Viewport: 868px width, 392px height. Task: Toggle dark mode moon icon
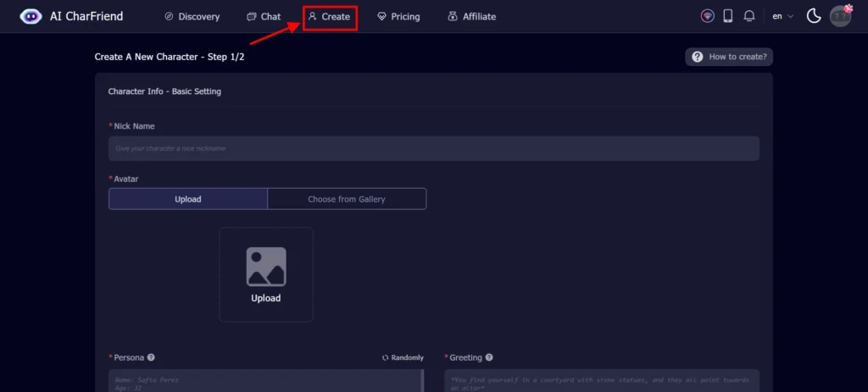click(x=813, y=16)
